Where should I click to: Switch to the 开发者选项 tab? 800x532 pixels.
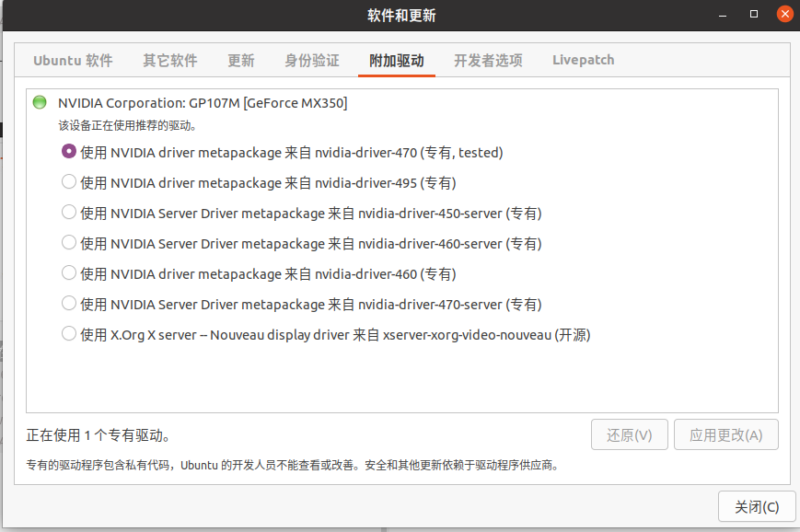(x=488, y=60)
